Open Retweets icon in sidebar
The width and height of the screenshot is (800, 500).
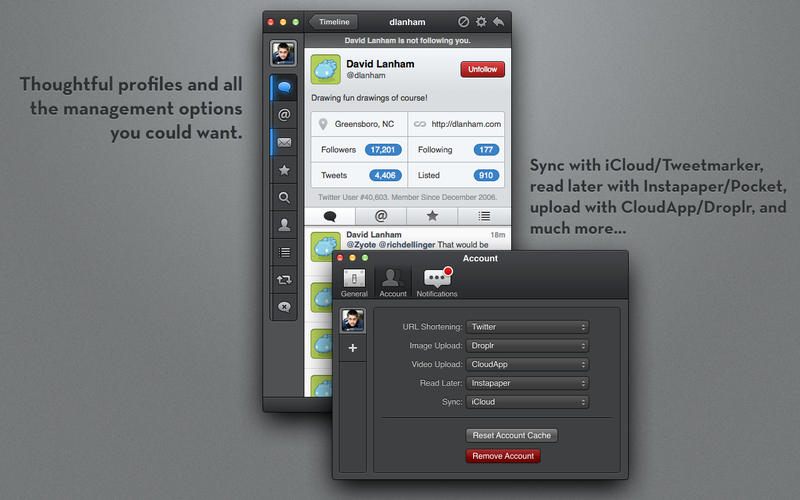pos(284,280)
